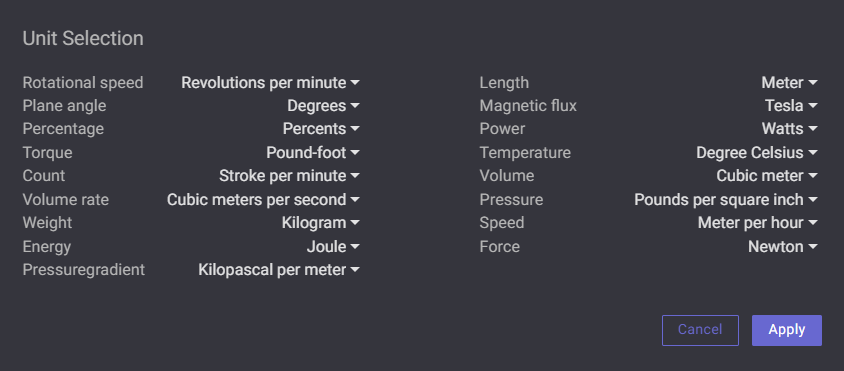Select the Volume rate unit dropdown
The height and width of the screenshot is (371, 844).
[263, 200]
